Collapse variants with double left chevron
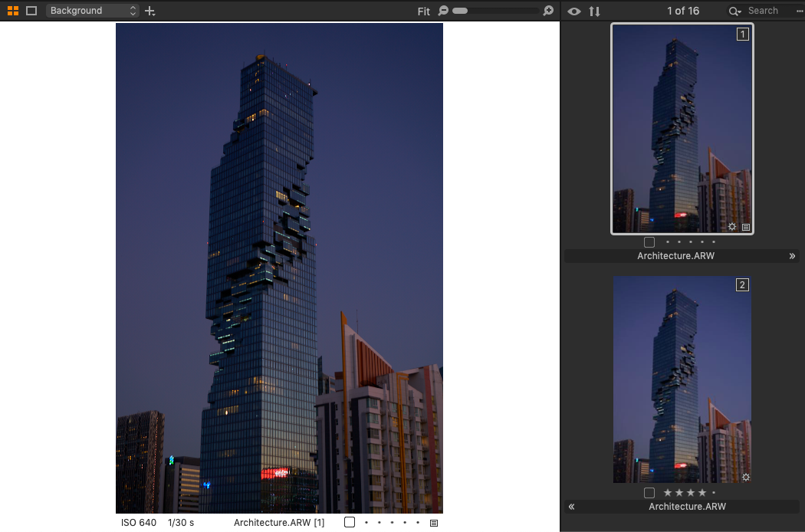 [x=571, y=507]
